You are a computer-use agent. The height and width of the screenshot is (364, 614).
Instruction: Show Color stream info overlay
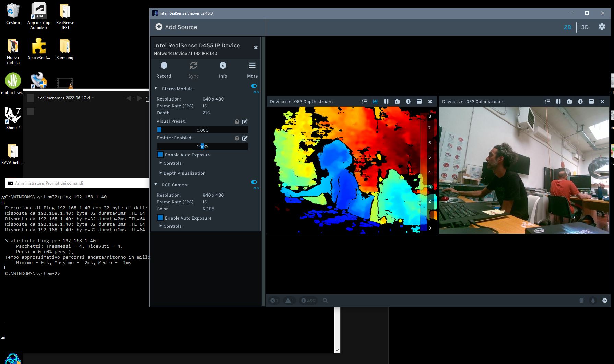580,102
